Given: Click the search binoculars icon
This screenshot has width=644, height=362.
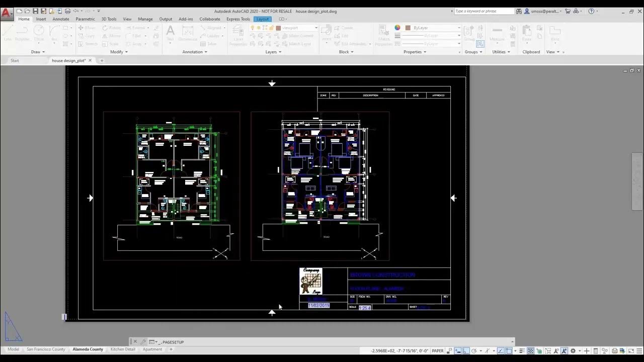Looking at the screenshot, I should pos(519,11).
